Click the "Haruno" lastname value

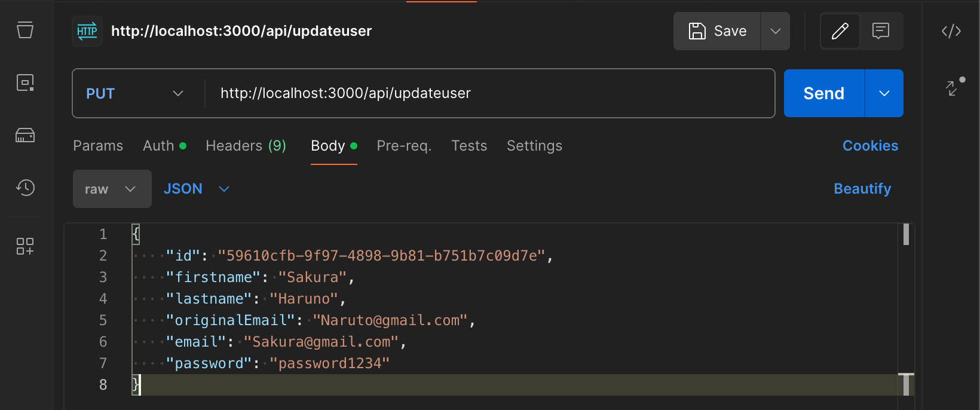pos(304,299)
